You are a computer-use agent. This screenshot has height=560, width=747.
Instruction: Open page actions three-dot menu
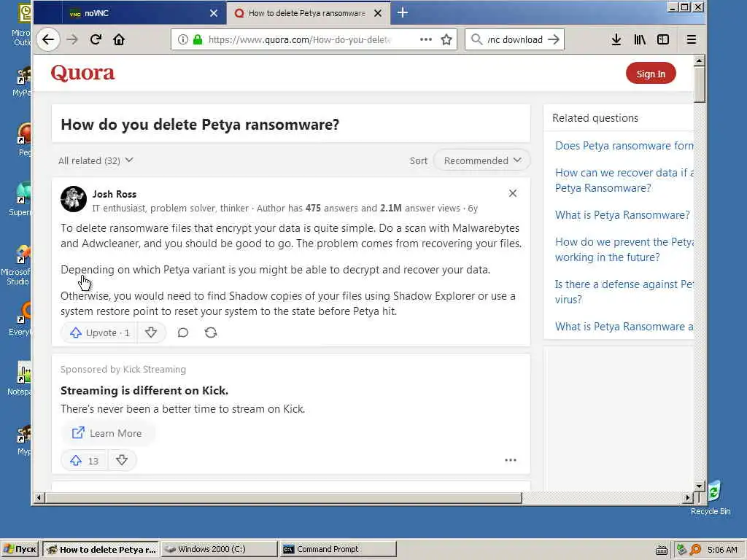tap(426, 39)
